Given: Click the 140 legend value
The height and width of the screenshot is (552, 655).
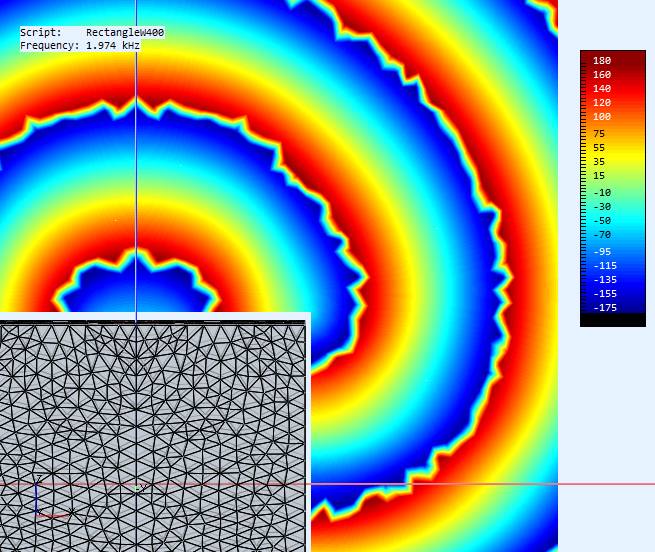Looking at the screenshot, I should coord(602,89).
